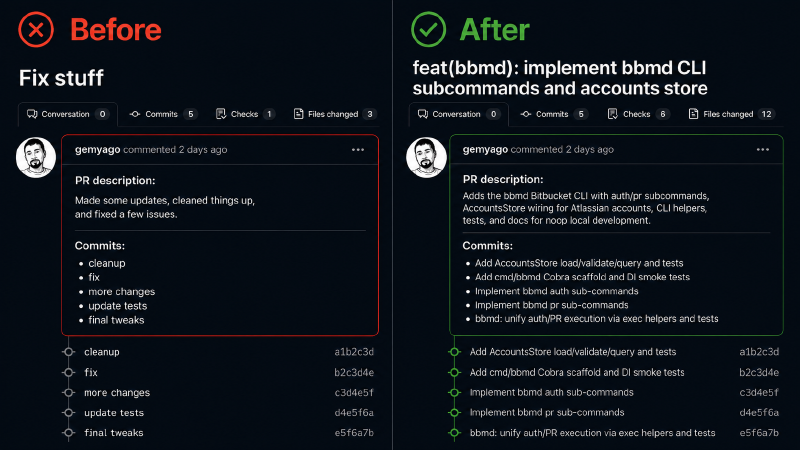The height and width of the screenshot is (450, 800).
Task: Click green commit node beside 'Add cmd/bbmd Cobra scaffold'
Action: [454, 372]
